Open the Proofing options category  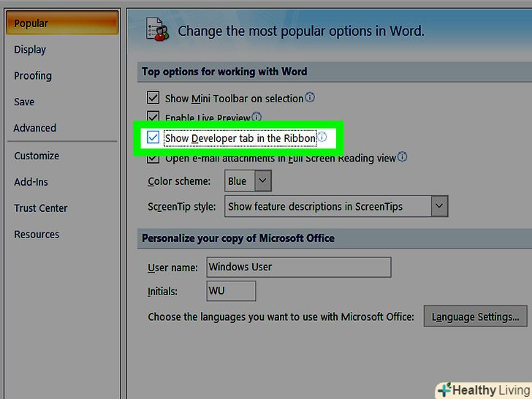(33, 76)
